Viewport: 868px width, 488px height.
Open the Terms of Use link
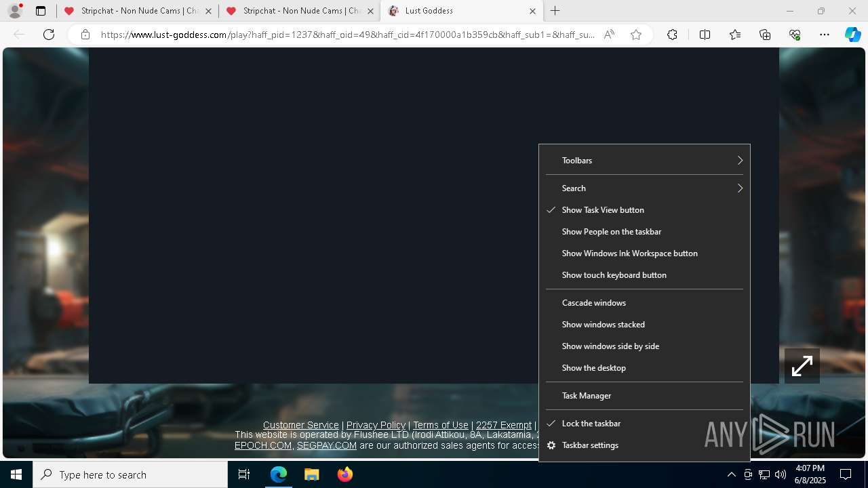(441, 425)
